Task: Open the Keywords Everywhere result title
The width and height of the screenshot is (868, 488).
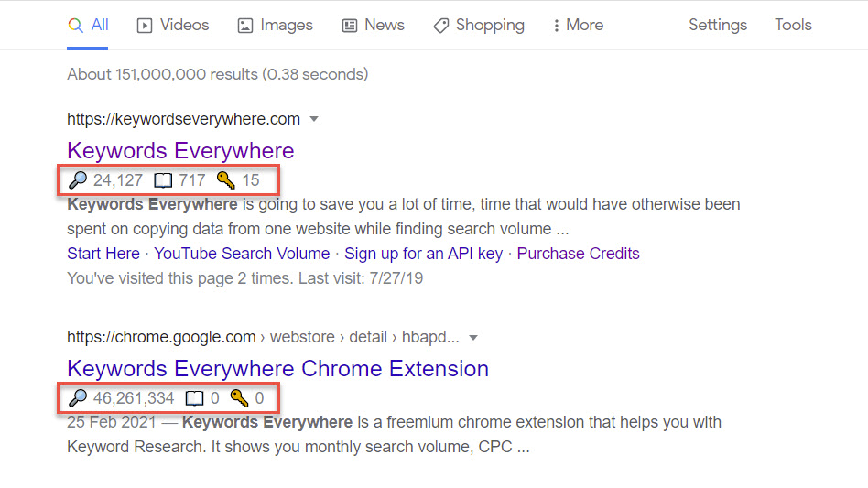Action: click(x=180, y=151)
